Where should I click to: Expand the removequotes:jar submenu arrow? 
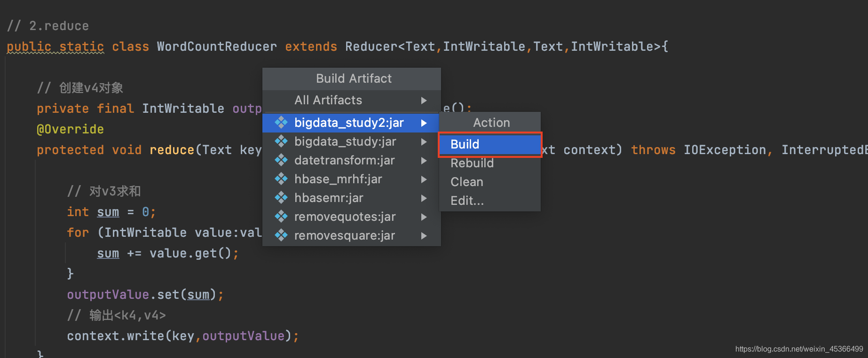424,217
